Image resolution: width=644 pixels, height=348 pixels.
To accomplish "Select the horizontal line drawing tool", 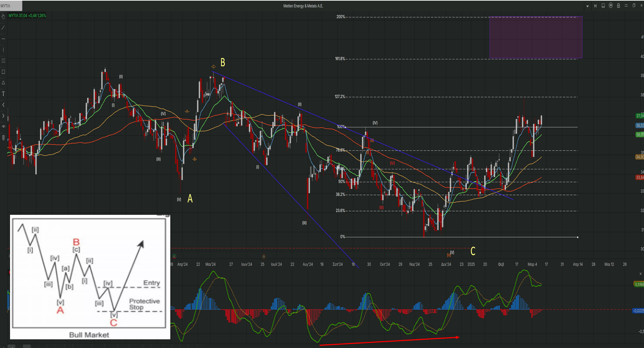I will tap(3, 39).
